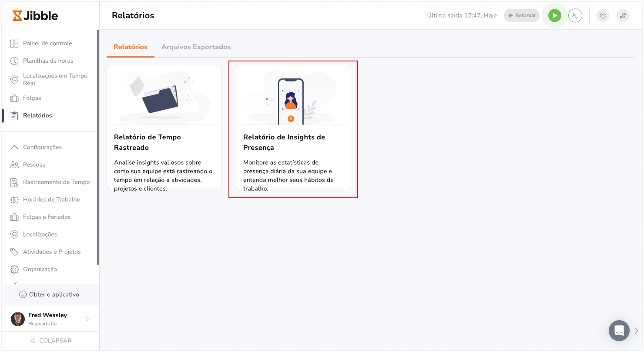Go to Localizações em Tempo Real
Image resolution: width=644 pixels, height=352 pixels.
(x=55, y=79)
